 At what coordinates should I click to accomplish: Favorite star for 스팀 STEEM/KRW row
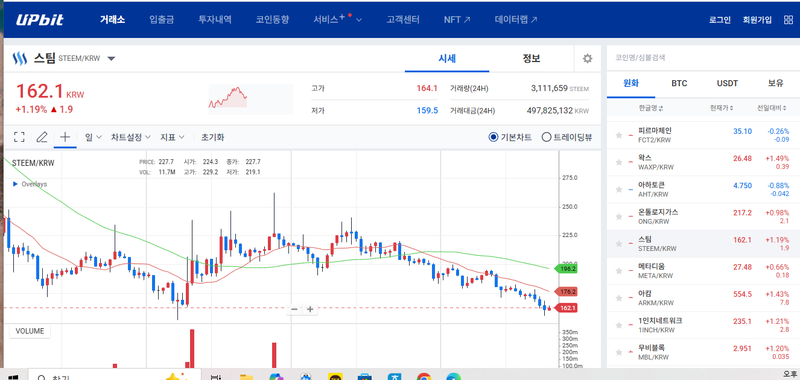pos(619,244)
